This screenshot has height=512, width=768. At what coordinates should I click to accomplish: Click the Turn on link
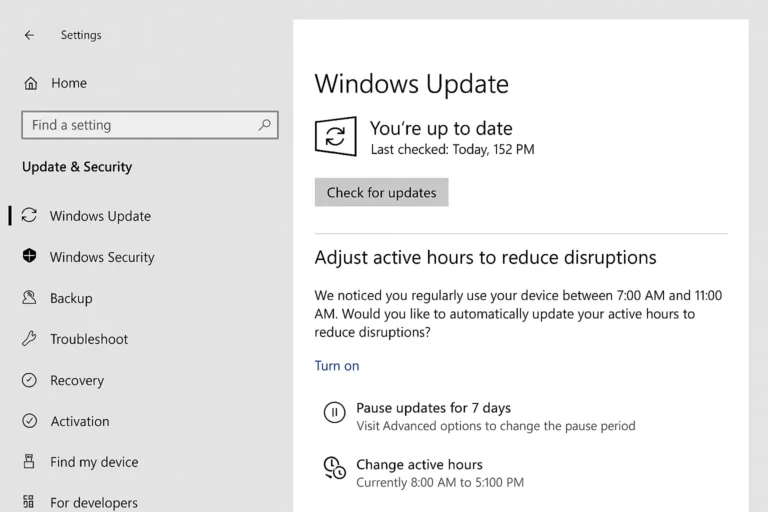337,366
